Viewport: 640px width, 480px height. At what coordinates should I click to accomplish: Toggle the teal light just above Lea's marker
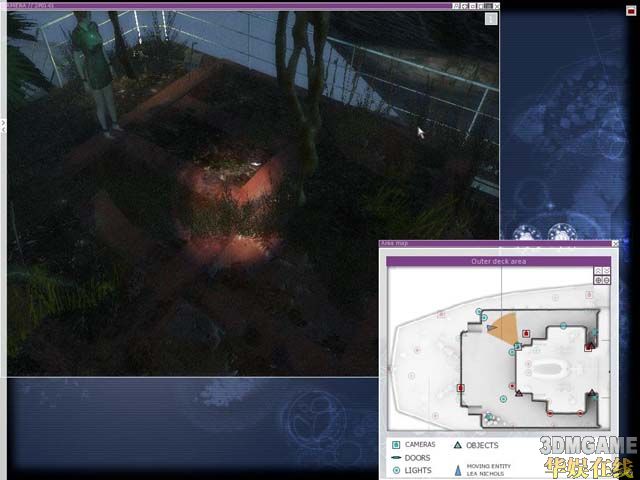click(x=484, y=318)
